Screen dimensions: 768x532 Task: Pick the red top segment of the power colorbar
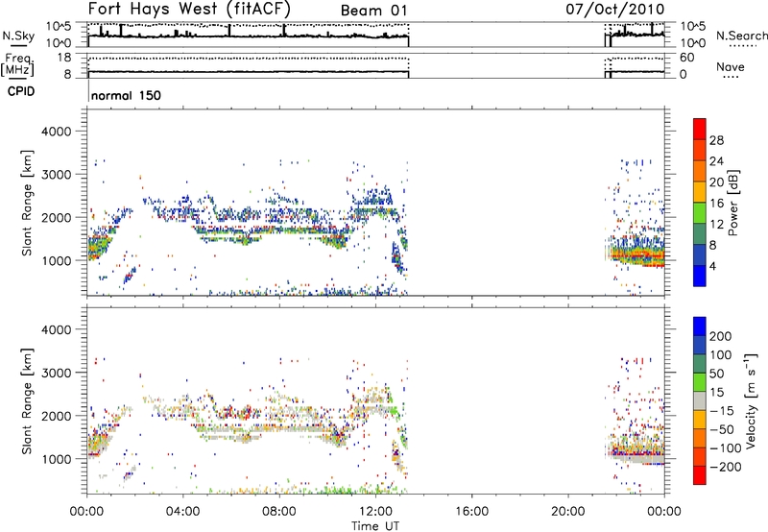coord(700,129)
